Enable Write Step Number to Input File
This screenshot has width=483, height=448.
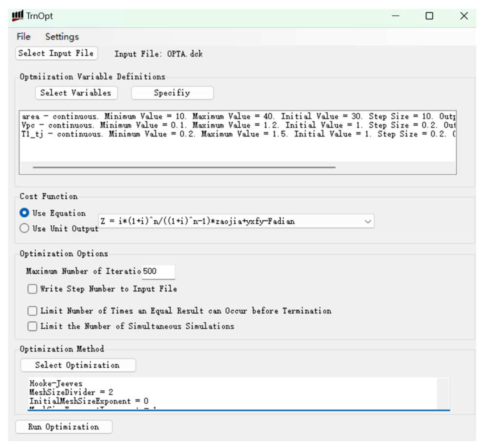click(x=32, y=289)
